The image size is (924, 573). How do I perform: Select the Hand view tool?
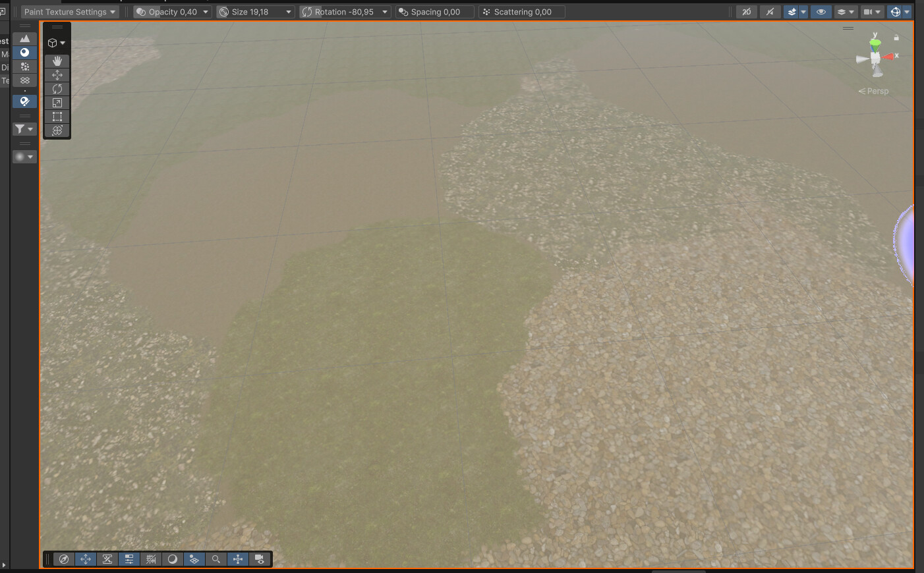click(57, 61)
